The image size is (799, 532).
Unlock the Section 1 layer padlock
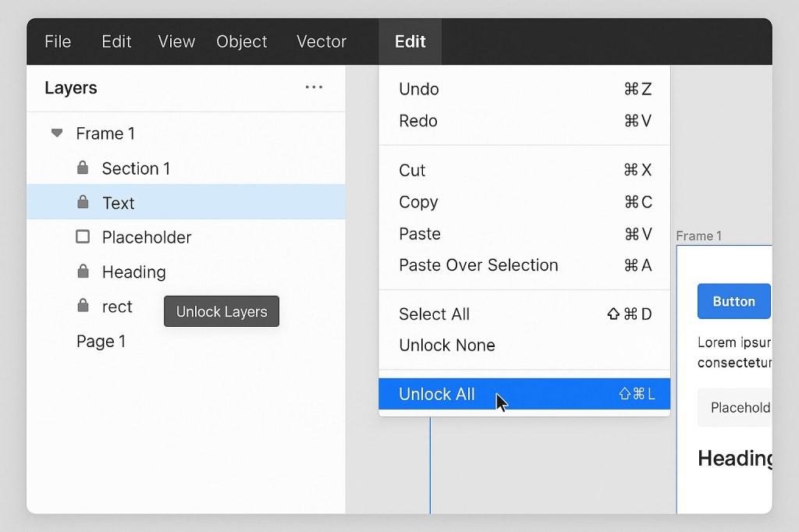83,168
